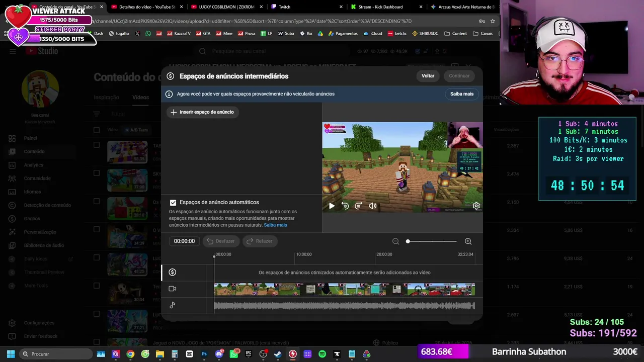Rewind the preview ten seconds

point(345,206)
